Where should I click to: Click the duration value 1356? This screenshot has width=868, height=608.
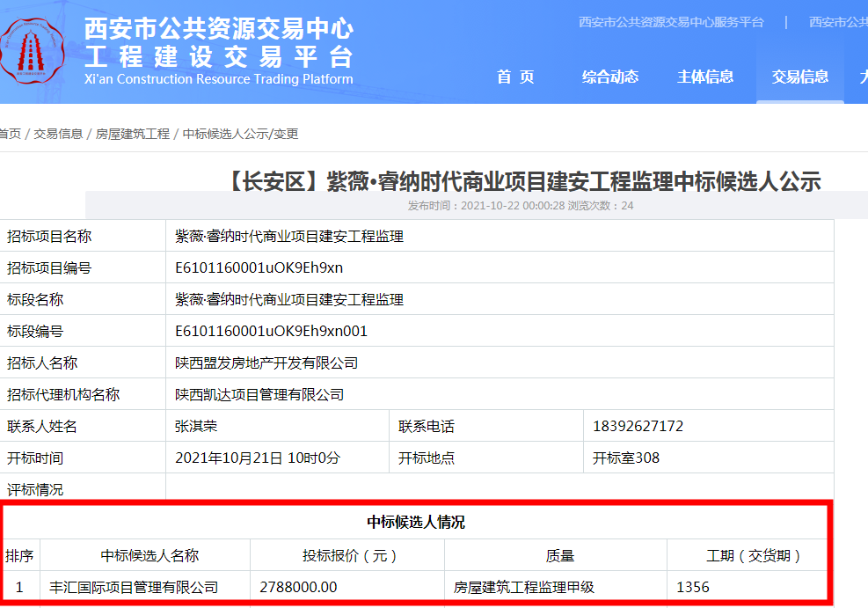coord(692,587)
